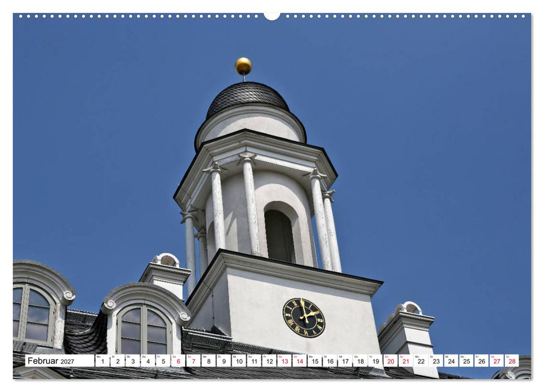Click Sunday the 7th date cell
Screen dimensions: 544x392
(193, 361)
